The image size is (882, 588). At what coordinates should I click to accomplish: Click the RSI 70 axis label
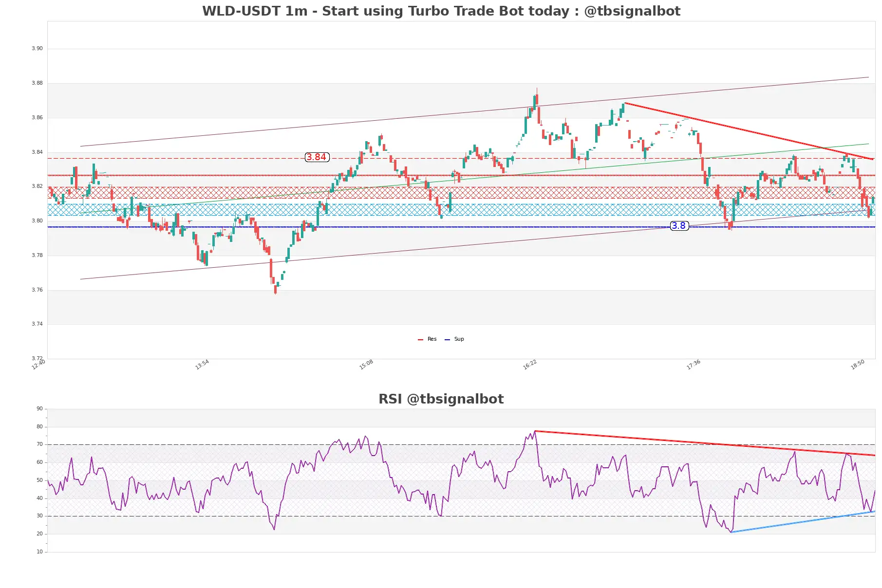click(x=39, y=444)
